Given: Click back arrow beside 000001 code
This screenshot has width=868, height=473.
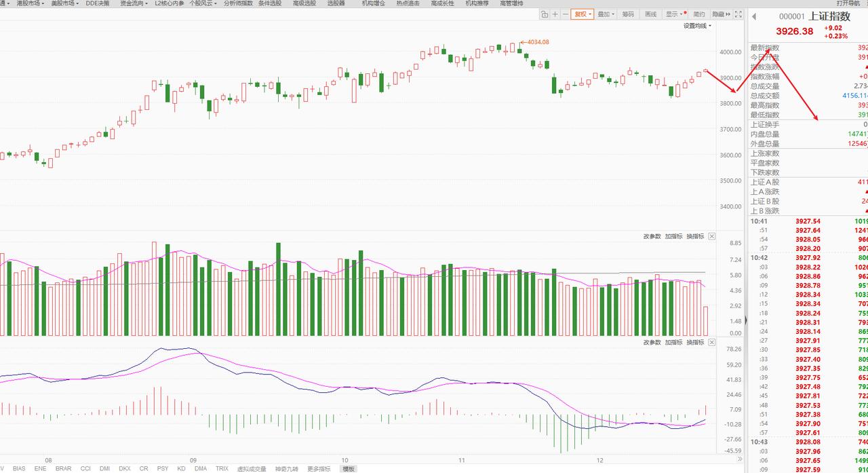Looking at the screenshot, I should [753, 16].
